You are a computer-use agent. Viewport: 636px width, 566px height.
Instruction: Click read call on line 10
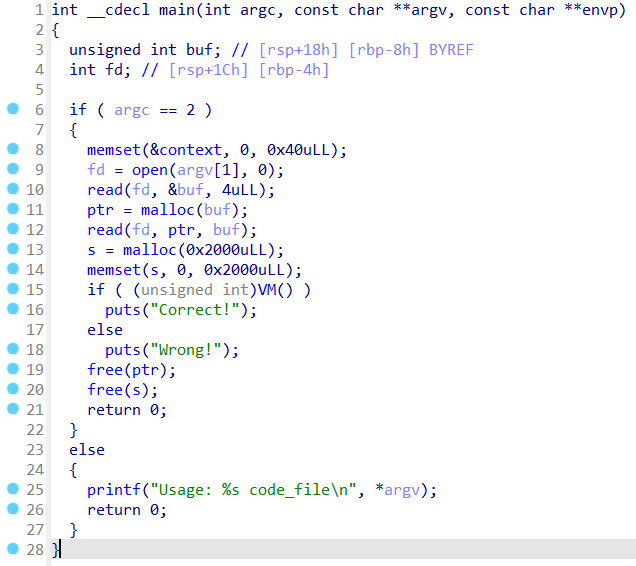click(105, 190)
